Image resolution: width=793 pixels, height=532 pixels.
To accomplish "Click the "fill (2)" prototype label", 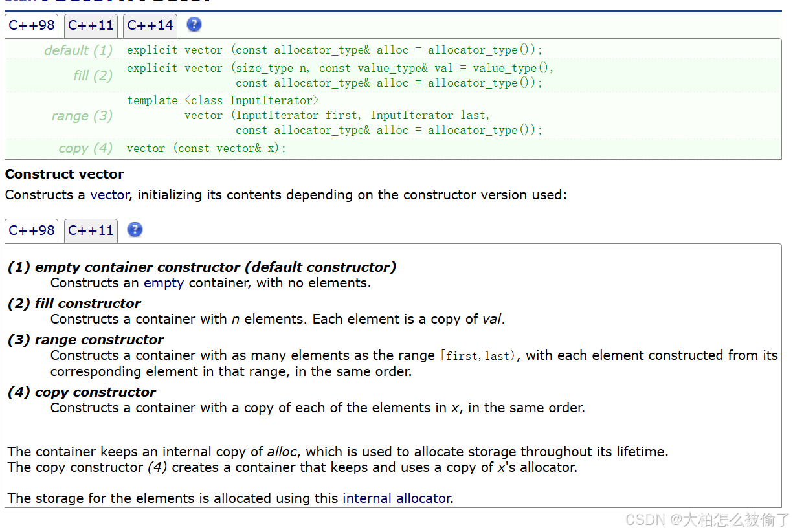I will click(93, 76).
